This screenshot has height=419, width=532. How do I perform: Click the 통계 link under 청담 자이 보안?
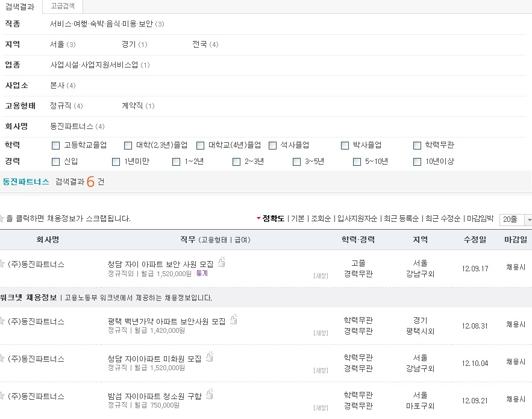202,273
